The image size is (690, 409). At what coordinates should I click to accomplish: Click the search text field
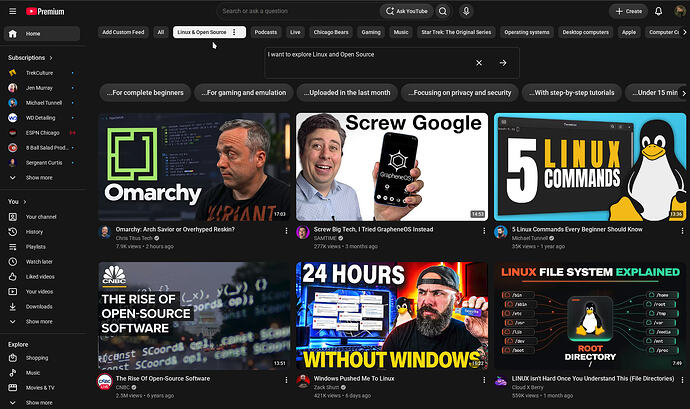[298, 11]
